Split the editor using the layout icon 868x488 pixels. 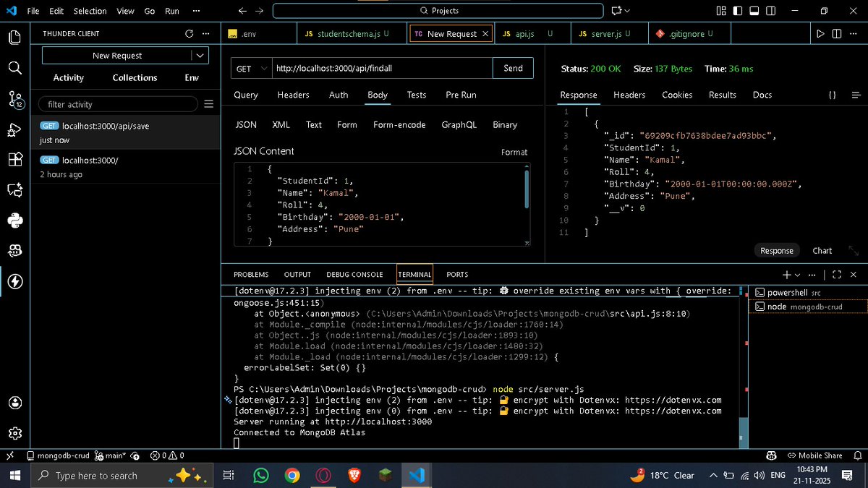[837, 33]
